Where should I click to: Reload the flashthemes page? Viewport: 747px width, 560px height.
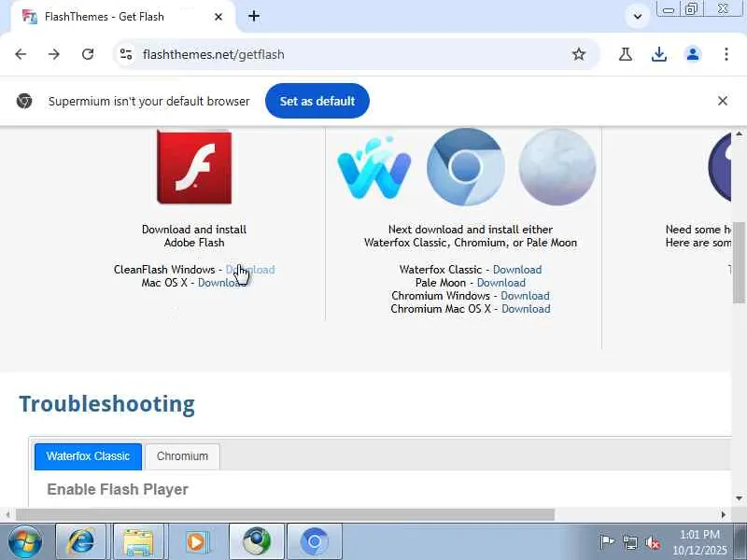tap(88, 54)
